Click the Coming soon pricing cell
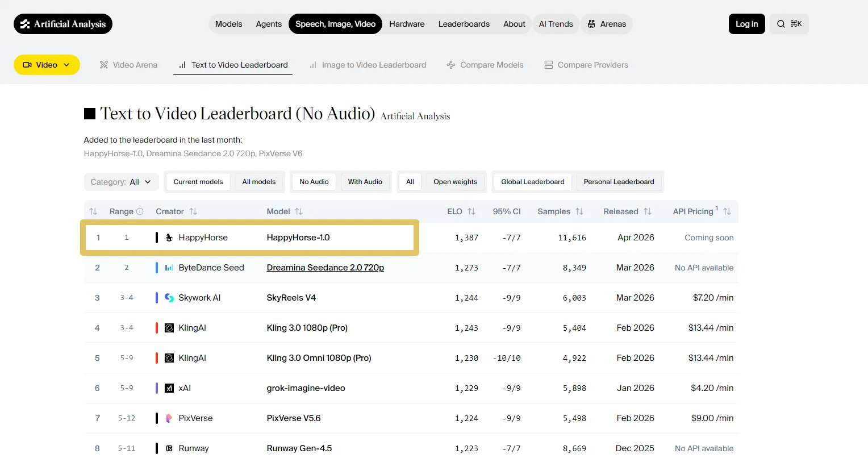 point(709,238)
